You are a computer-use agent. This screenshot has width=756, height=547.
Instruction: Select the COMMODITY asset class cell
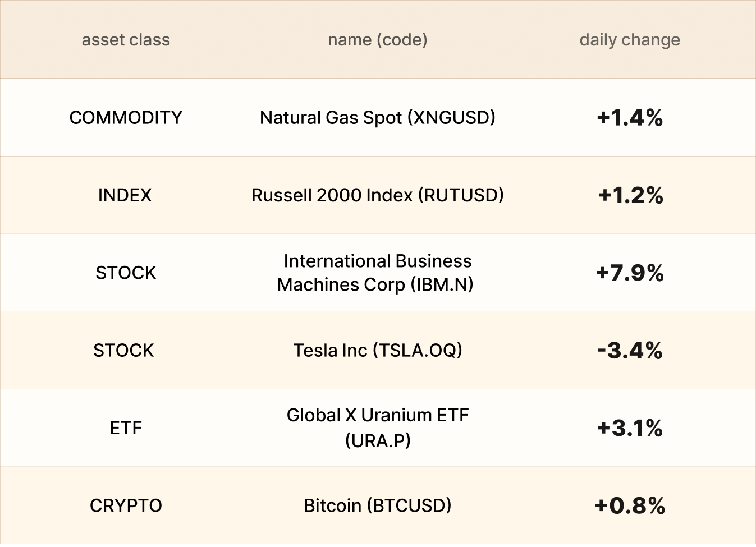coord(126,117)
